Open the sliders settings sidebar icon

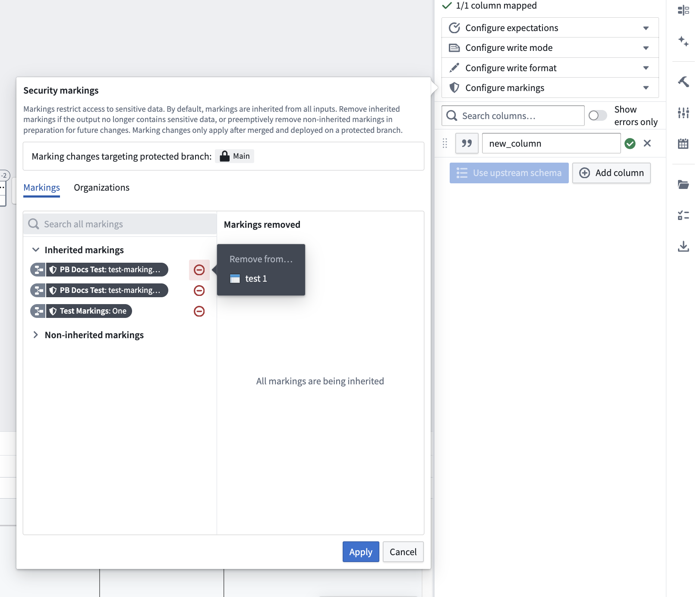[x=683, y=113]
